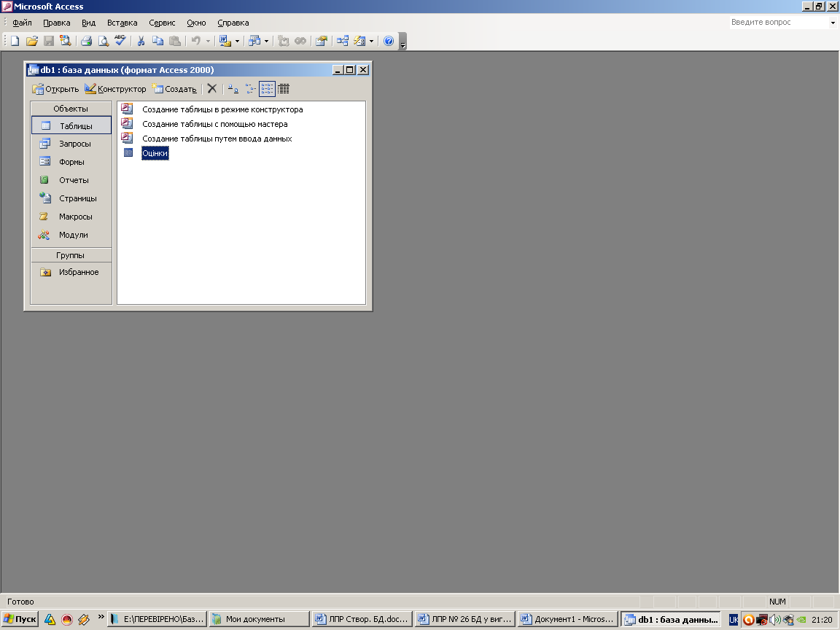Click the Создать button
Screen dimensions: 840x630
(175, 89)
